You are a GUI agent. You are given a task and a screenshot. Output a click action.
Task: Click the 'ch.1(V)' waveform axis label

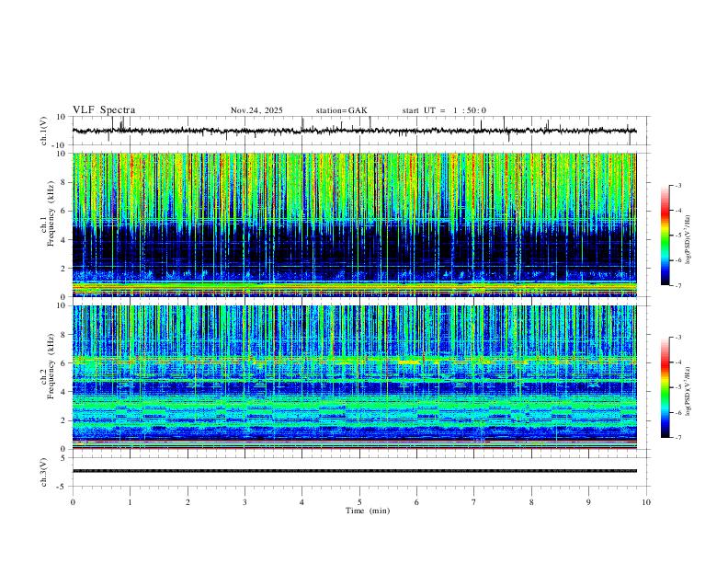tap(44, 131)
